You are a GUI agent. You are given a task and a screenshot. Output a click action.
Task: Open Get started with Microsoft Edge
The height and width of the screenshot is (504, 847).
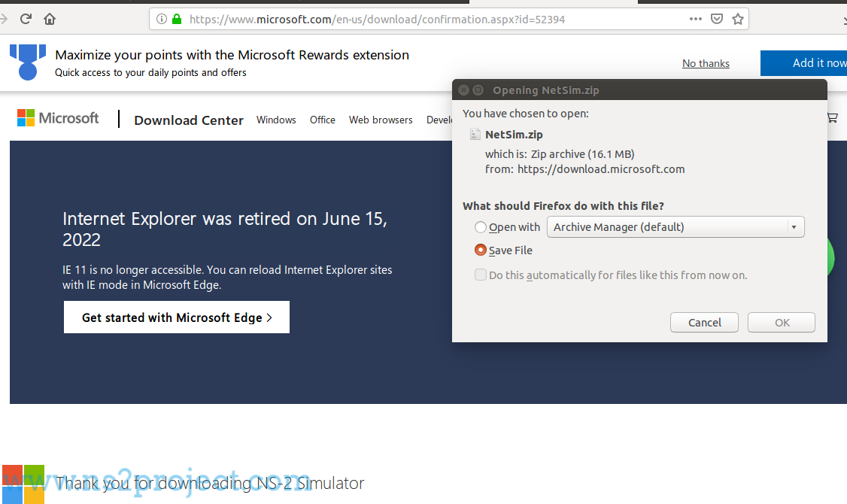[177, 317]
